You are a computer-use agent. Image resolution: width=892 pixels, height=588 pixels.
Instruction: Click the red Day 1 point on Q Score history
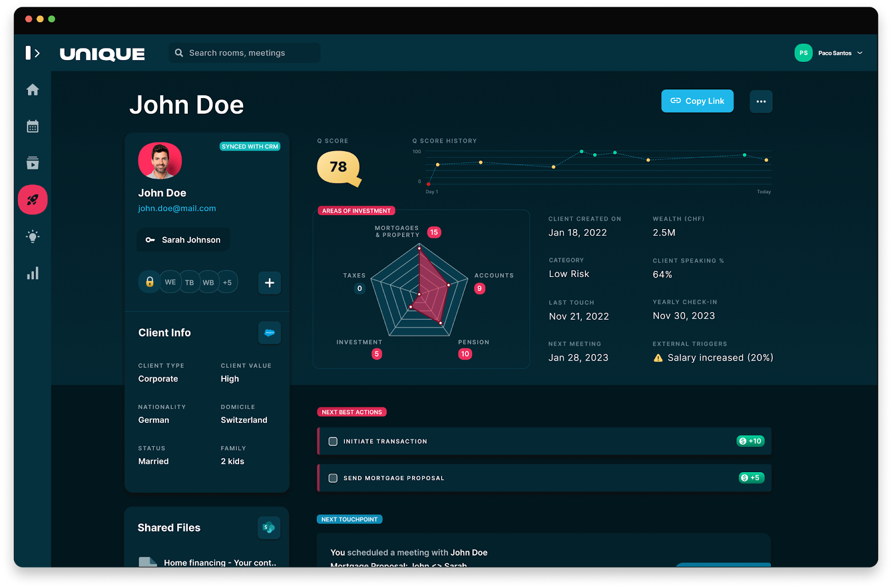click(428, 184)
